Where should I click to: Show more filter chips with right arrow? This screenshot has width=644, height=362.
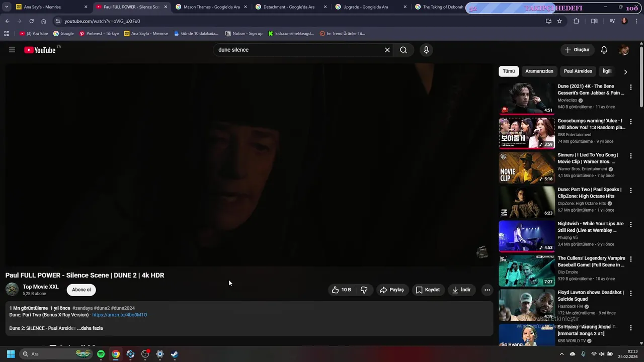click(x=625, y=71)
